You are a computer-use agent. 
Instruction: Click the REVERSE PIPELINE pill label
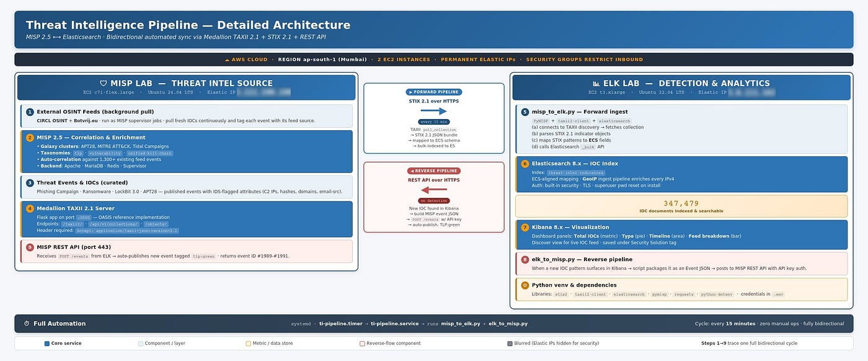point(433,171)
